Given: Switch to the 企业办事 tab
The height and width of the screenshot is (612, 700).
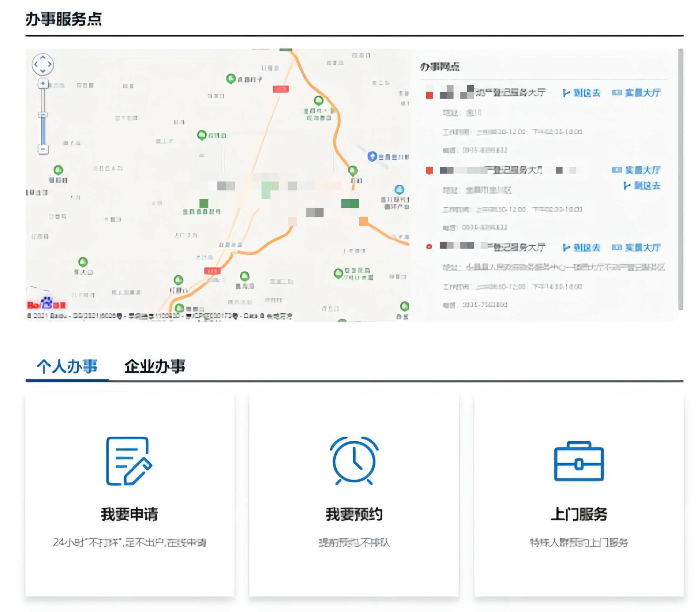Looking at the screenshot, I should pos(154,367).
